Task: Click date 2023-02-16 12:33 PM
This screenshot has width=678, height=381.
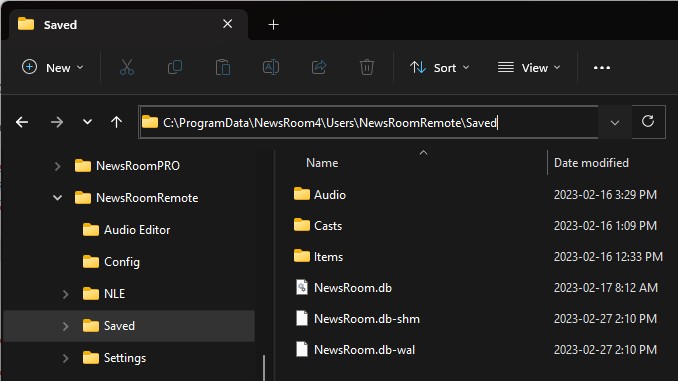Action: (608, 257)
